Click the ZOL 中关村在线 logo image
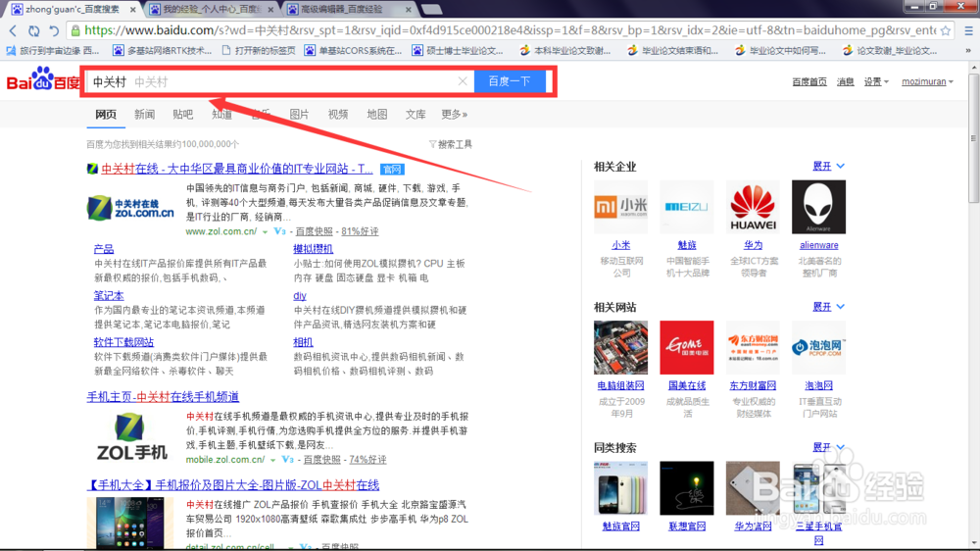The image size is (980, 551). coord(130,208)
